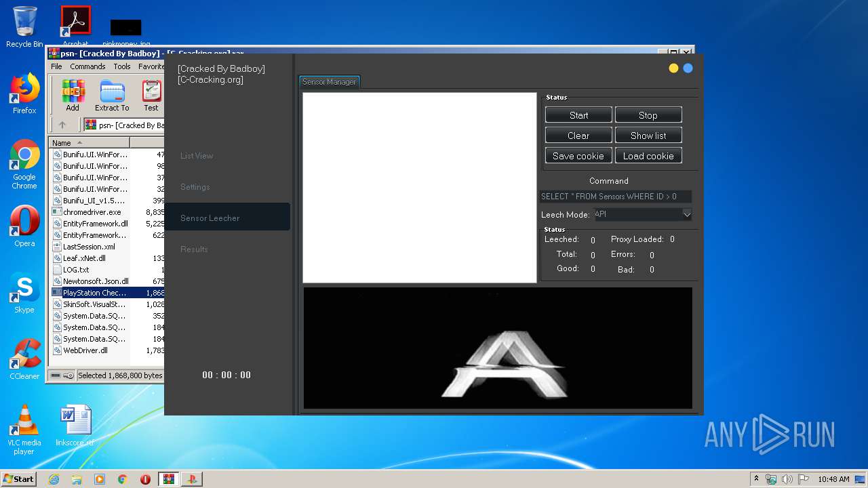Open the Firefox desktop icon
This screenshot has width=868, height=488.
click(x=24, y=94)
